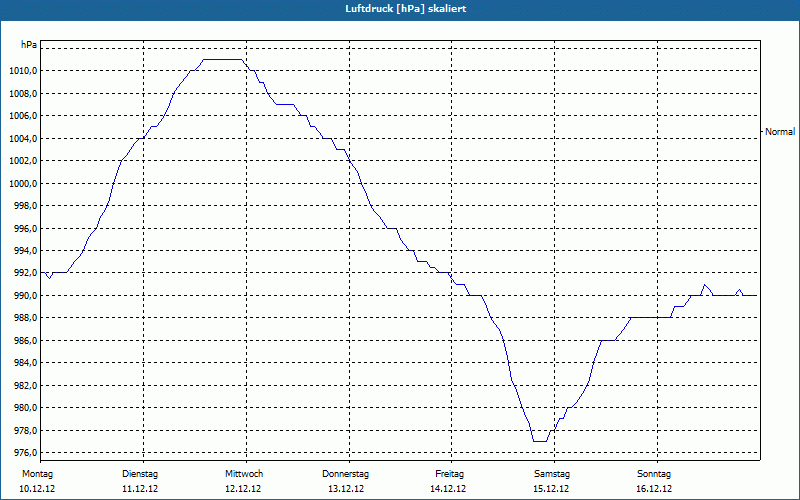This screenshot has height=500, width=800.
Task: Click the 'Normal' marker label on right
Action: pos(780,132)
